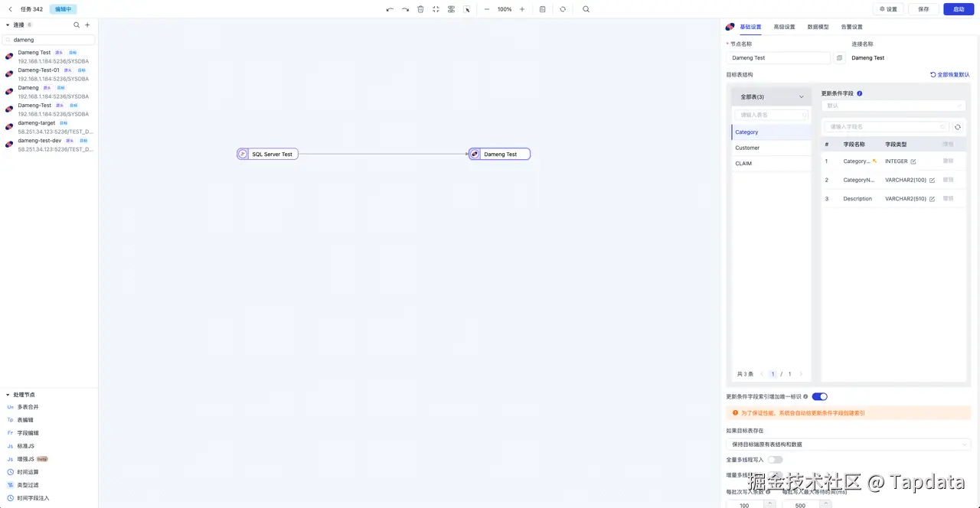The width and height of the screenshot is (980, 508).
Task: Open canvas node search magnifier
Action: coord(586,9)
